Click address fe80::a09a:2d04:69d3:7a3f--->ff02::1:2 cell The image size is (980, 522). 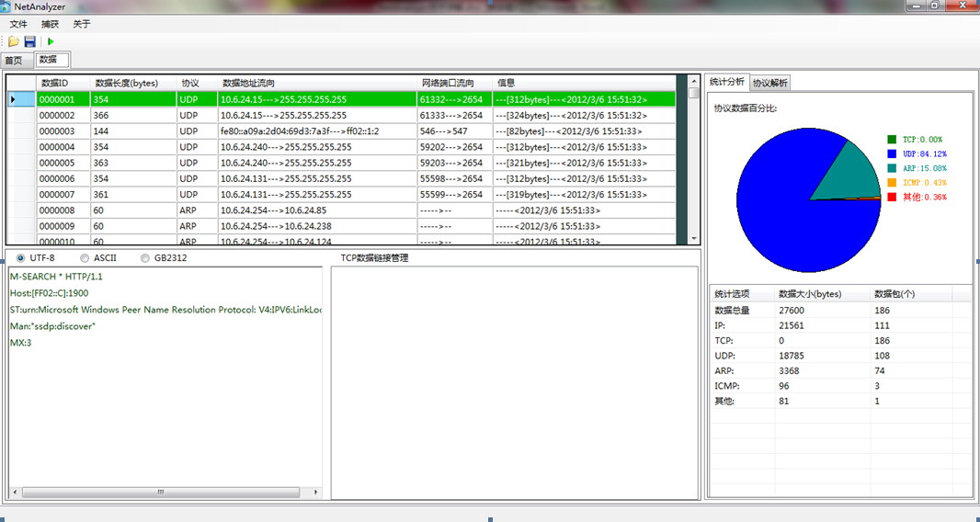pyautogui.click(x=317, y=131)
